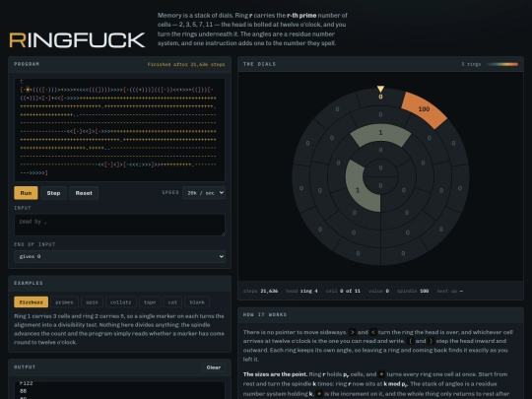Screen dimensions: 532x399
Task: Click the 'Fizz' line in the output
Action: (x=27, y=383)
